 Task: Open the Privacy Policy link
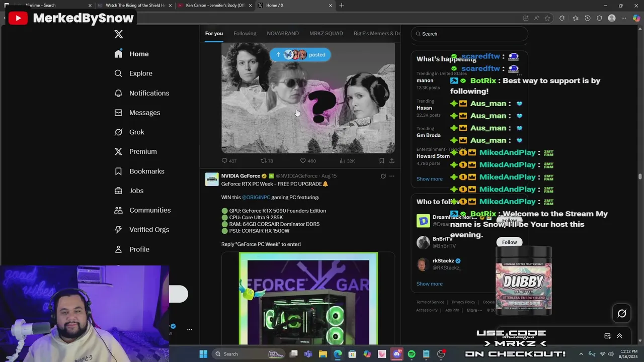pyautogui.click(x=463, y=302)
